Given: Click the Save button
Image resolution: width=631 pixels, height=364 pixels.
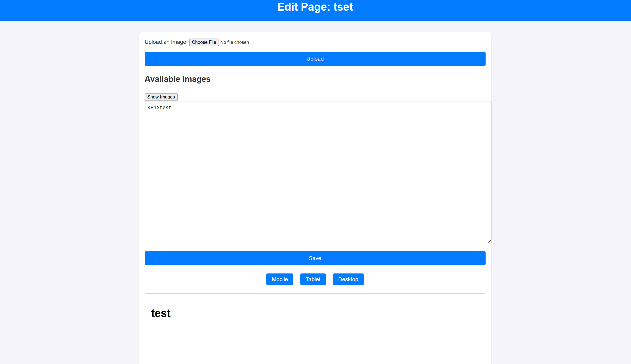Looking at the screenshot, I should 315,258.
